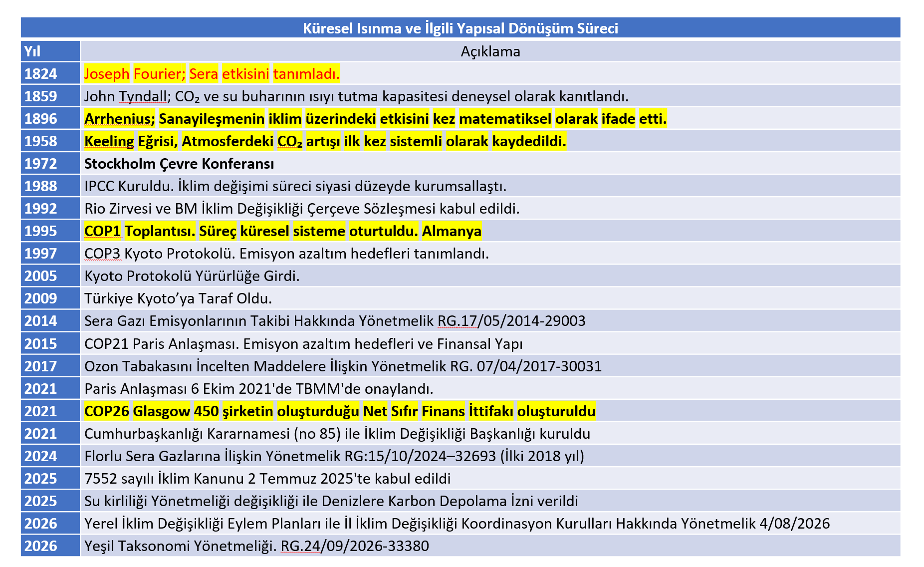Viewport: 924px width, 567px height.
Task: Click the 'Yeşil Taksonomi Yönetmeliği' row
Action: tap(490, 546)
